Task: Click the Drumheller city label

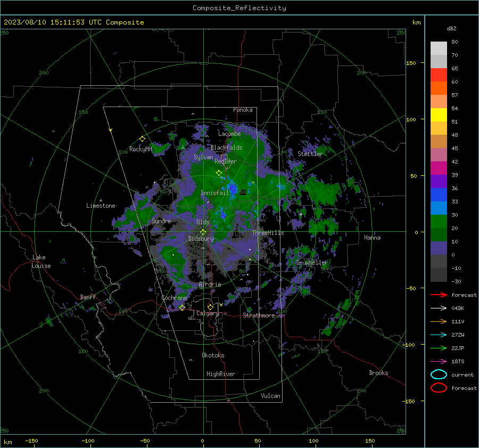Action: 311,263
